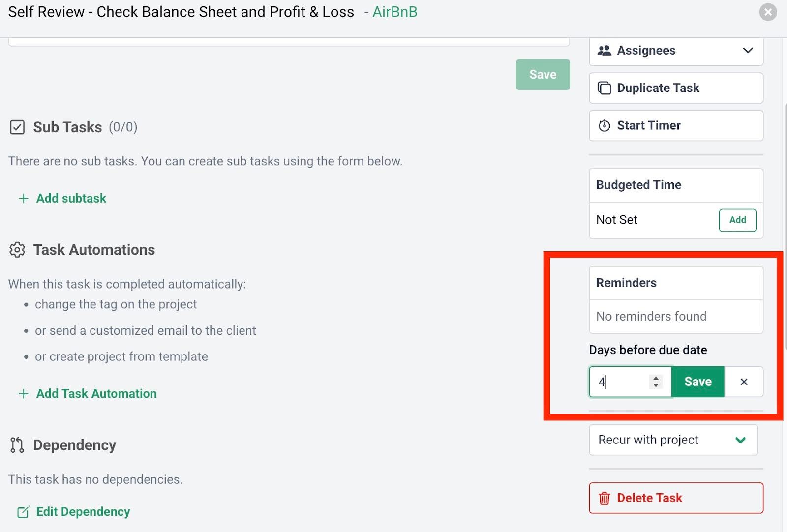Screen dimensions: 787x532
Task: Cancel the reminder with the X button
Action: [x=744, y=382]
